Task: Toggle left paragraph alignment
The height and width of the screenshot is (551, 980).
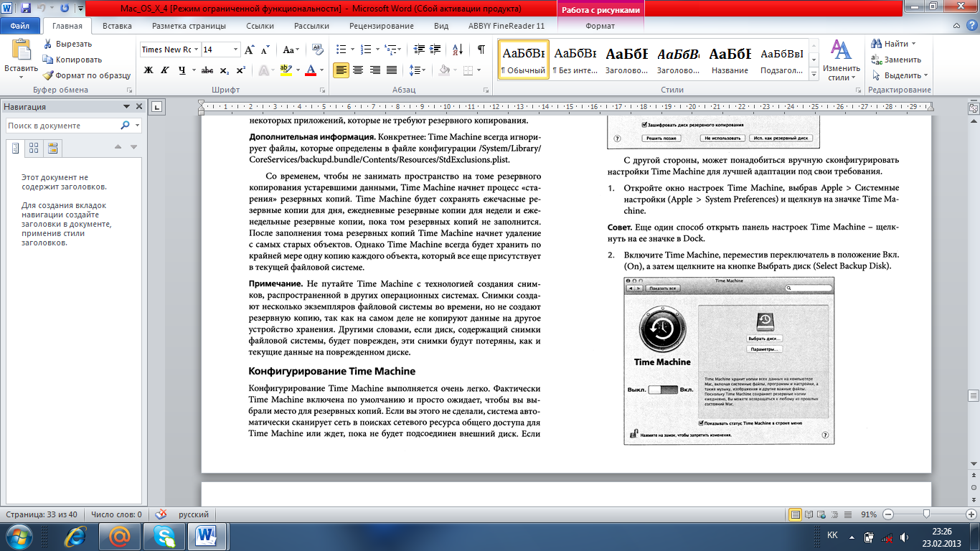Action: click(x=341, y=70)
